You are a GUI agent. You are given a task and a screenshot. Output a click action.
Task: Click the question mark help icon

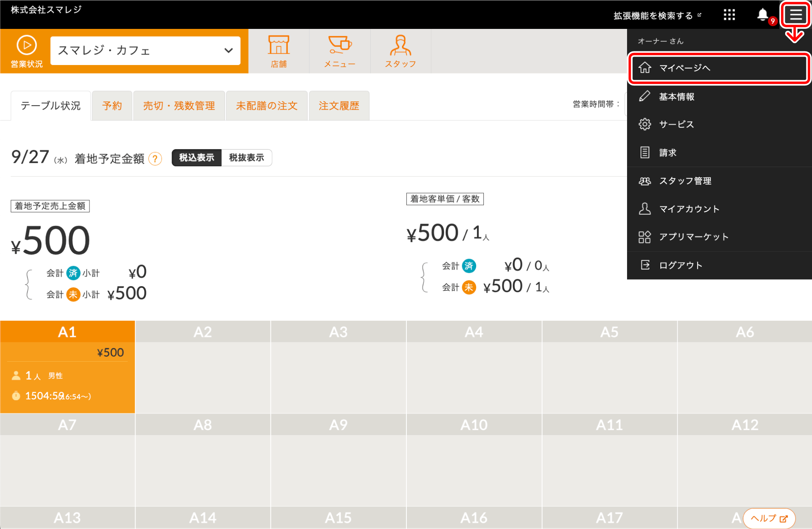point(155,159)
